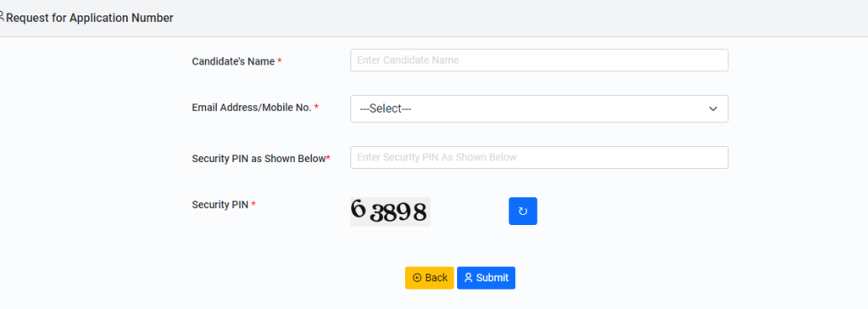Click the user icon beside Request for Application Number
This screenshot has height=309, width=868.
(2, 16)
